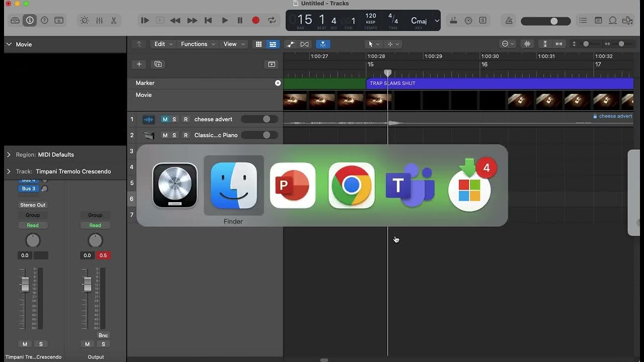Start playback with Play button

point(224,21)
